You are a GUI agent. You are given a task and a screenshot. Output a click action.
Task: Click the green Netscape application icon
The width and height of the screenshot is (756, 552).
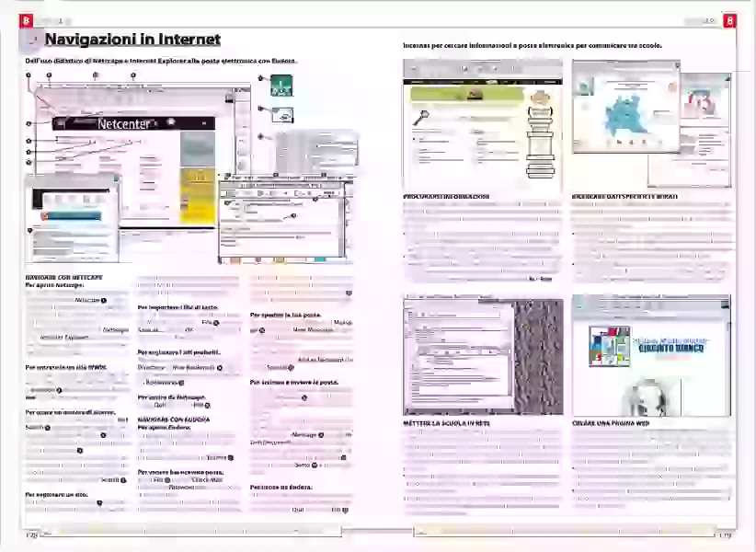tap(281, 87)
